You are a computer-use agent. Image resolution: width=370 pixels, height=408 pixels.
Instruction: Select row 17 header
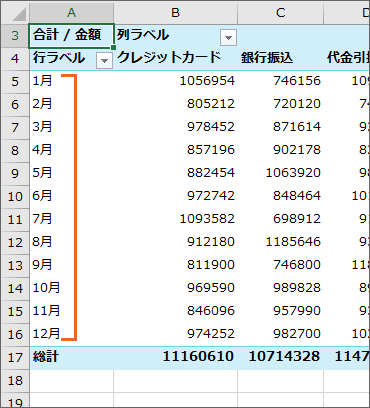(x=15, y=358)
